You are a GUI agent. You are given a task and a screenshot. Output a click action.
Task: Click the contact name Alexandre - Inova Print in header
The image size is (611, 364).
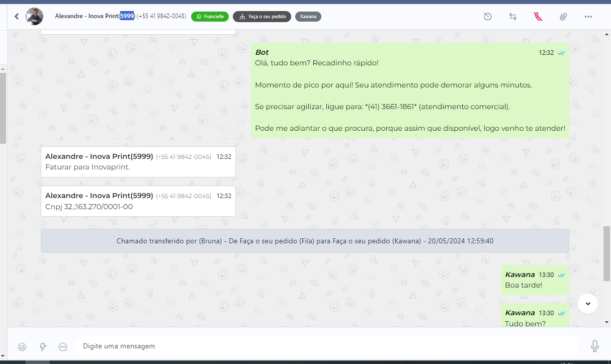click(86, 16)
